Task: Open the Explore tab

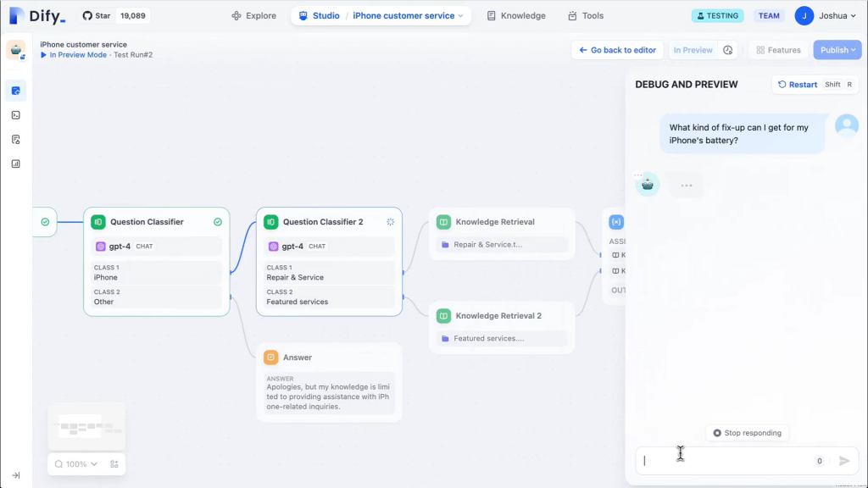Action: click(254, 15)
